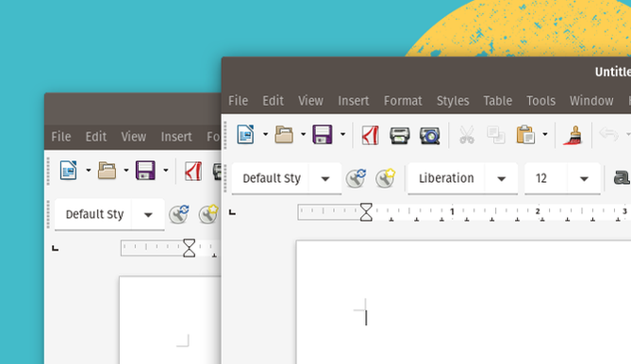The image size is (631, 364).
Task: Expand Open recent arrow in back window
Action: (126, 170)
